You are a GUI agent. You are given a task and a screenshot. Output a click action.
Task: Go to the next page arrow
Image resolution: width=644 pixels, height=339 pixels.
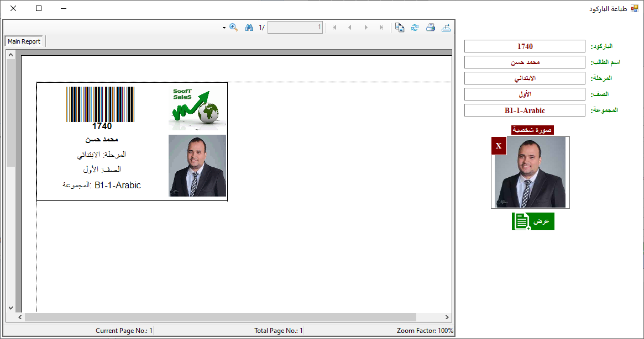pos(365,28)
